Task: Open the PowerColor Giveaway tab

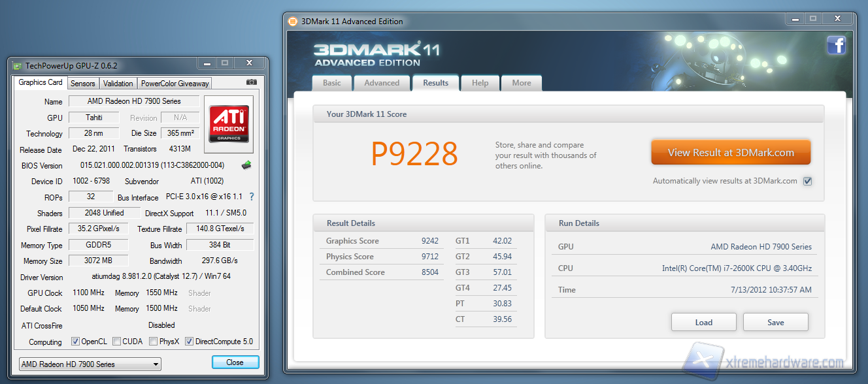Action: [x=175, y=84]
